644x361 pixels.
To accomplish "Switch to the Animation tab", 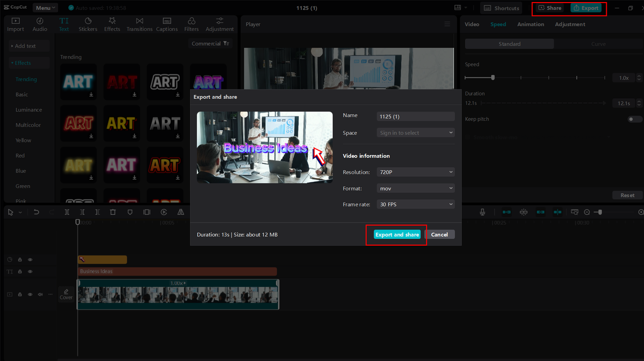I will pyautogui.click(x=531, y=24).
